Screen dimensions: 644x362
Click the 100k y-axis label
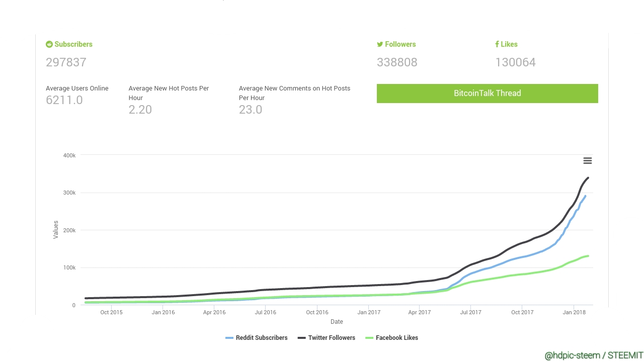(69, 268)
